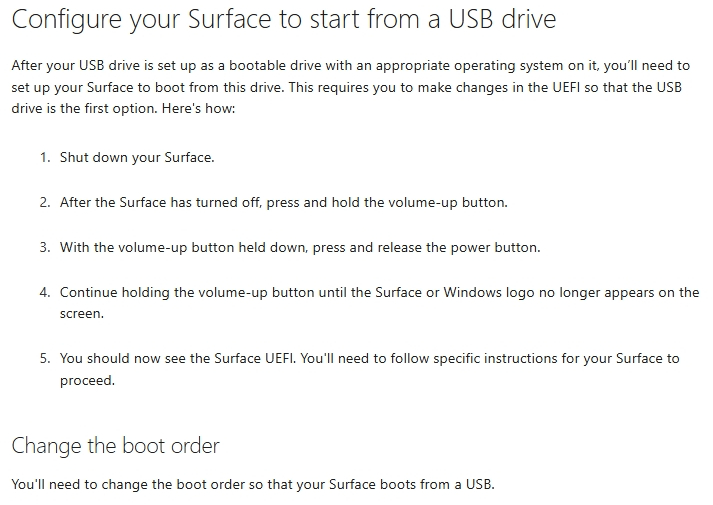Click the list number 2 marker
Screen dimensions: 713x505
click(x=45, y=202)
